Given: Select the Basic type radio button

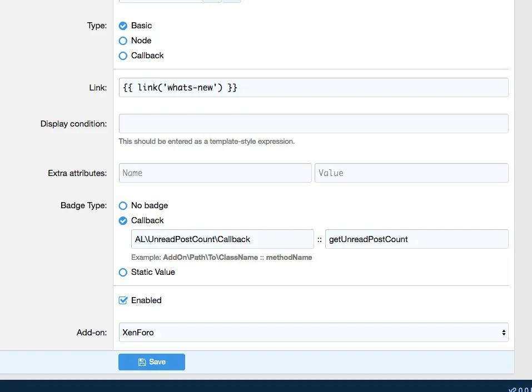Looking at the screenshot, I should (x=123, y=26).
